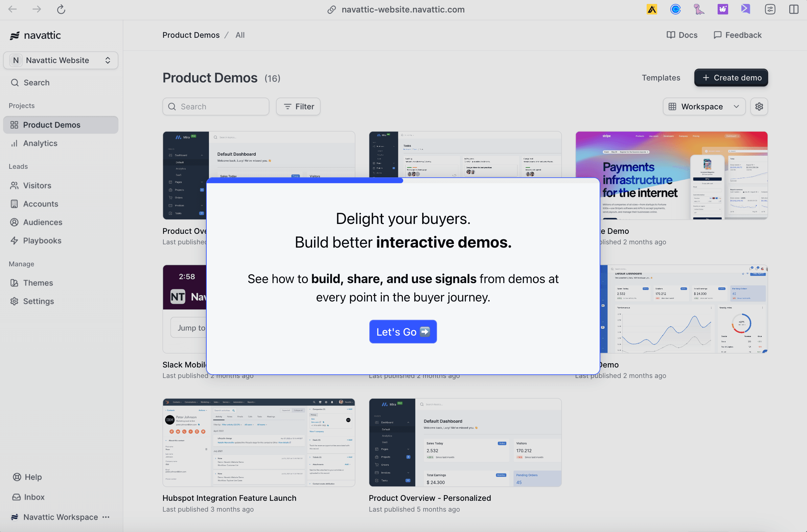This screenshot has width=807, height=532.
Task: Expand the Workspace view dropdown
Action: pyautogui.click(x=704, y=106)
